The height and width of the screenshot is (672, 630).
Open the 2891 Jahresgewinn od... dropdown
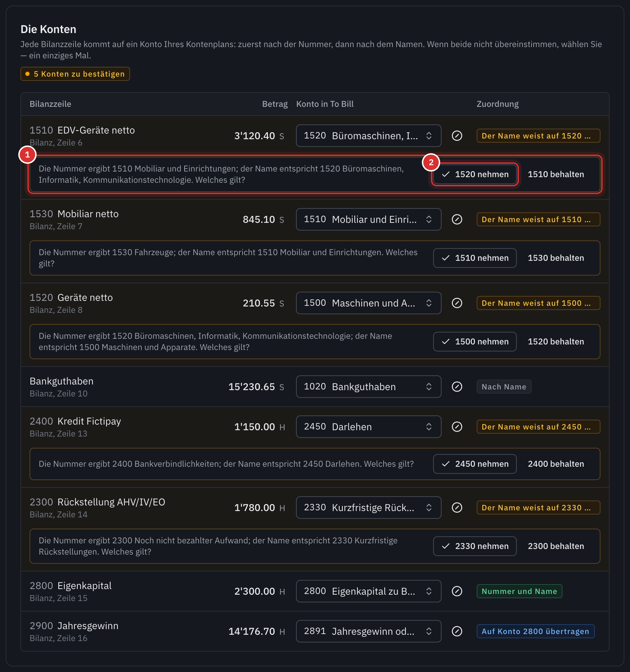coord(368,631)
